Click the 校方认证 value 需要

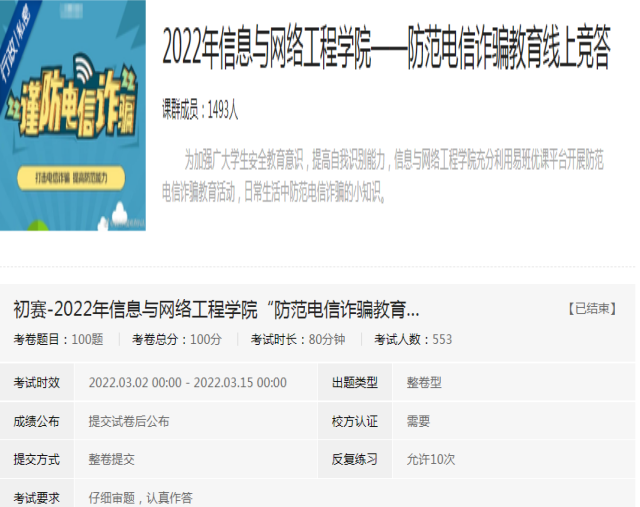418,422
